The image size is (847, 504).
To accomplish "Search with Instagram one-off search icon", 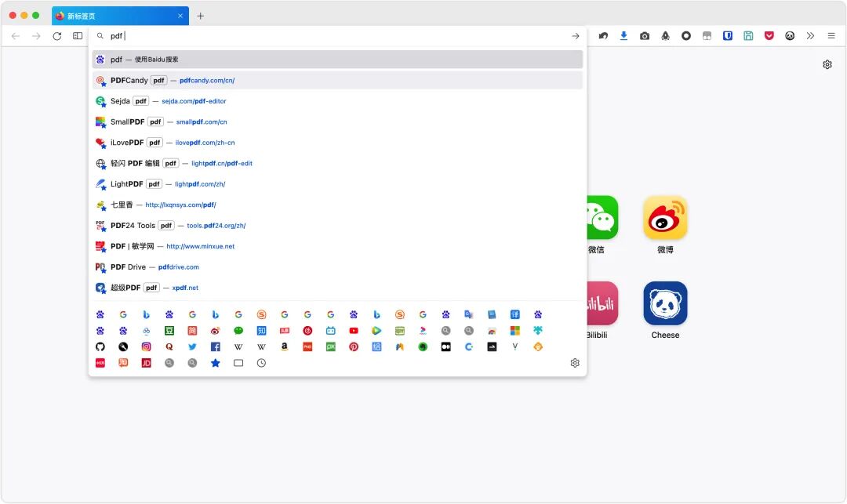I will [x=147, y=347].
